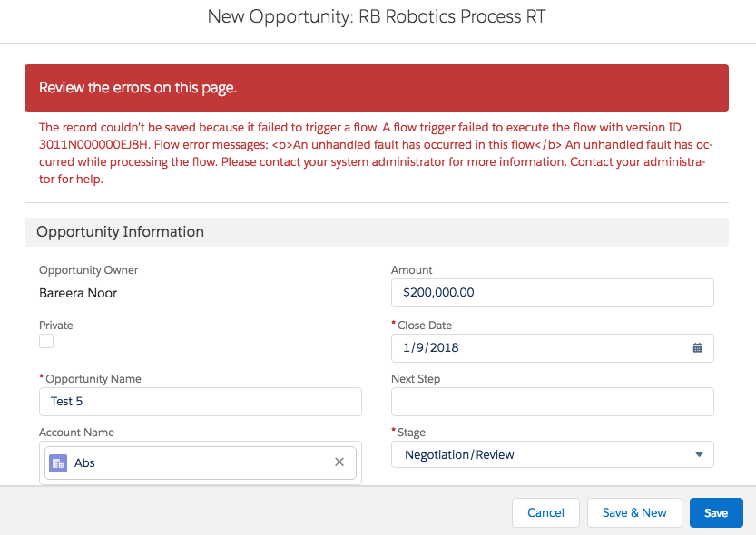Hit the blue Save button
This screenshot has height=535, width=756.
716,512
